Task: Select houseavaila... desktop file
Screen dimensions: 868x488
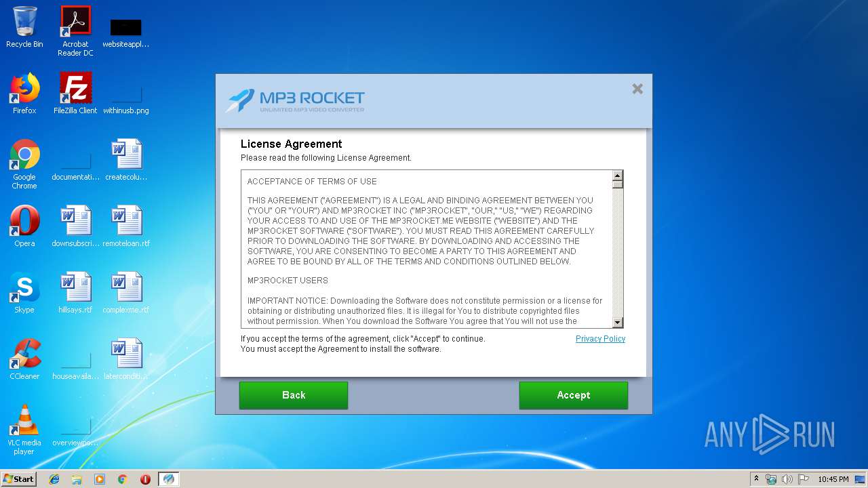Action: [75, 366]
